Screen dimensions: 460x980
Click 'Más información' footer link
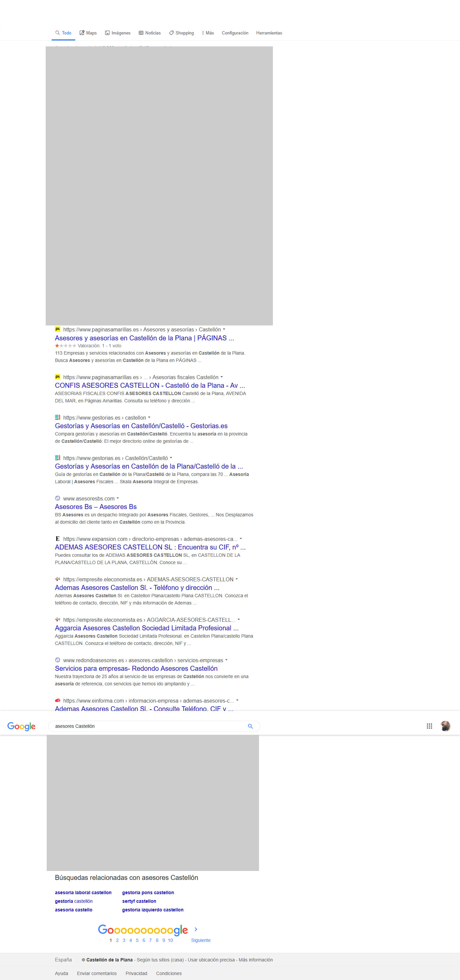click(255, 960)
